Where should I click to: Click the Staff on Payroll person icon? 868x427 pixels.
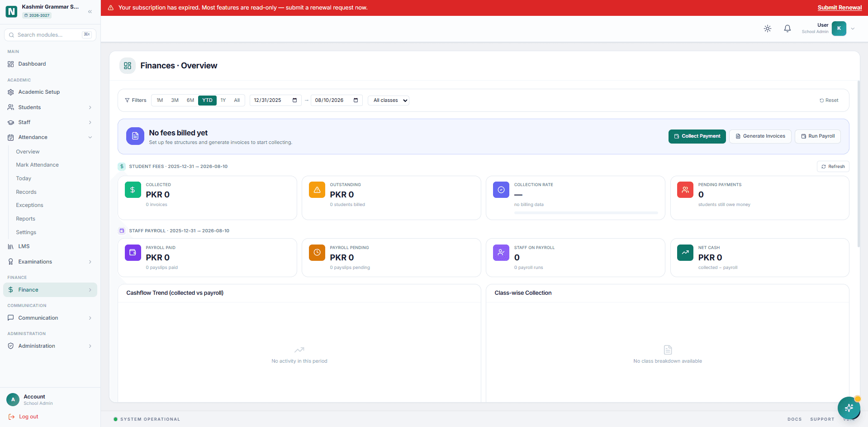pos(501,253)
